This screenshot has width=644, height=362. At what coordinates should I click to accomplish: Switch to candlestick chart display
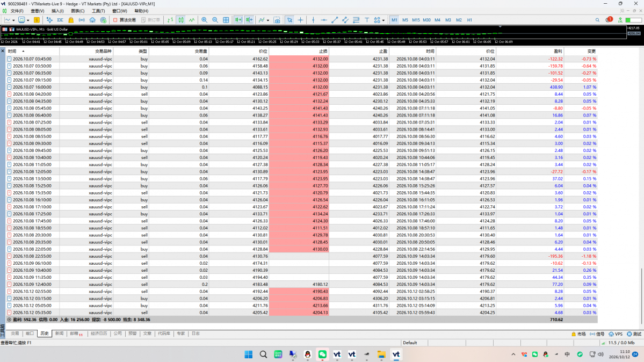(181, 20)
